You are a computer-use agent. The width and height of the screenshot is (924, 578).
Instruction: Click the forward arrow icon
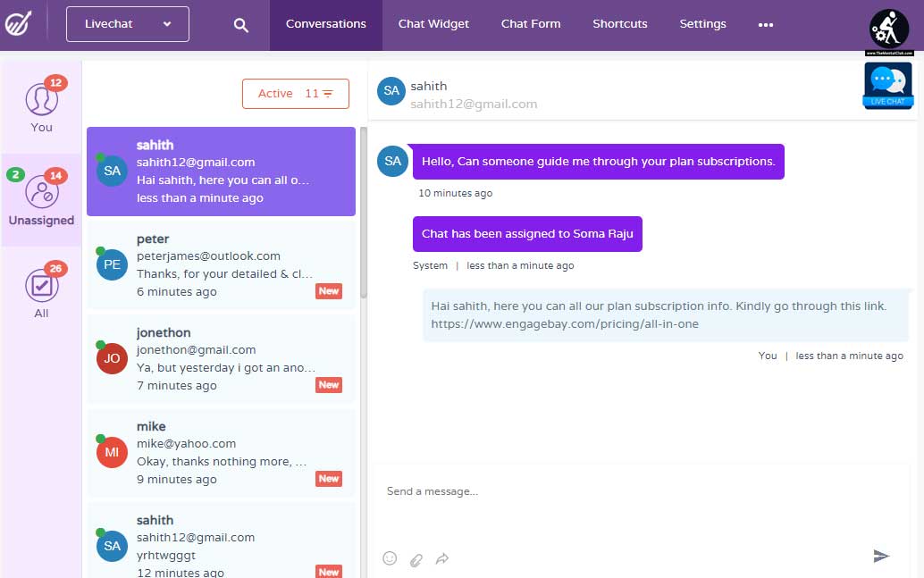coord(442,558)
